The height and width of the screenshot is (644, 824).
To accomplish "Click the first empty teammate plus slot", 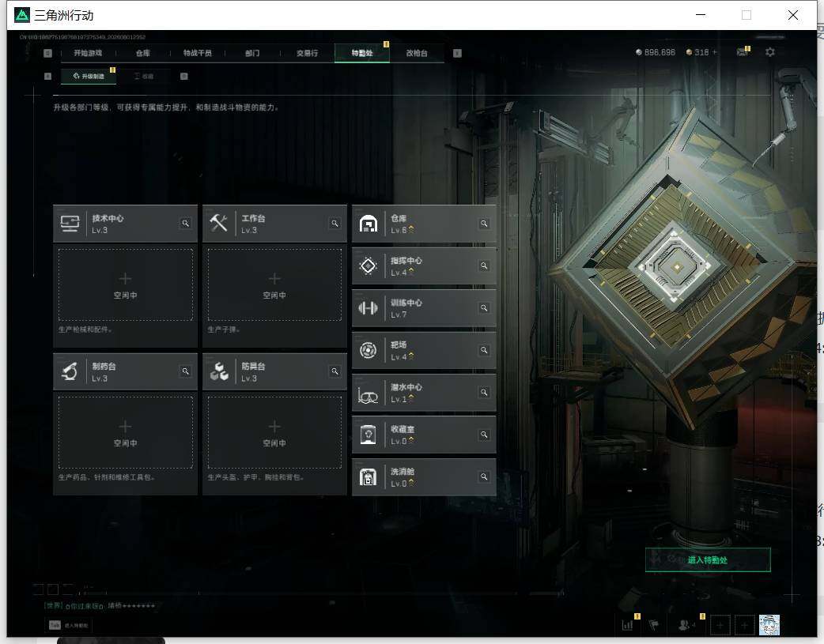I will (720, 625).
